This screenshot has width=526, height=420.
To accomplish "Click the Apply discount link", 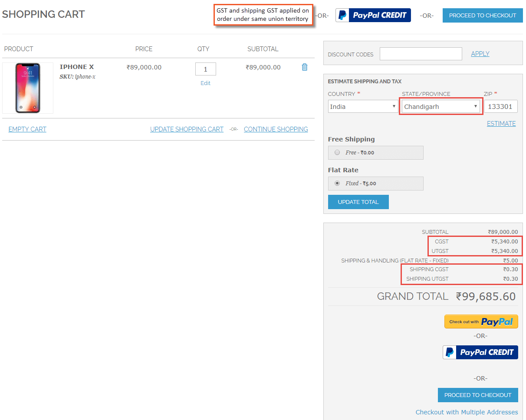I will (x=480, y=54).
